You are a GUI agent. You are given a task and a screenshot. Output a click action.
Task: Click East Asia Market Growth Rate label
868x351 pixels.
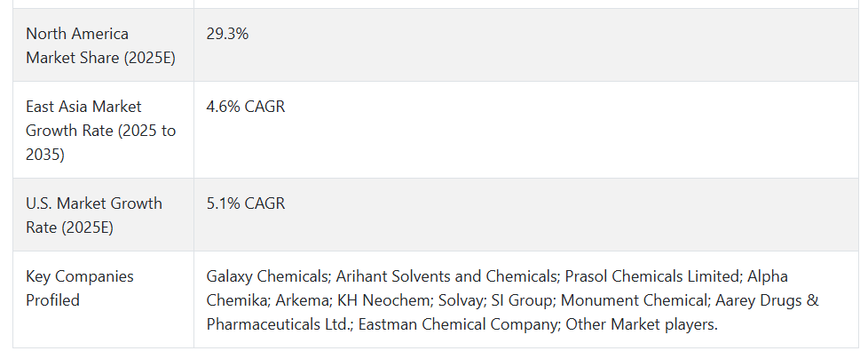tap(101, 131)
